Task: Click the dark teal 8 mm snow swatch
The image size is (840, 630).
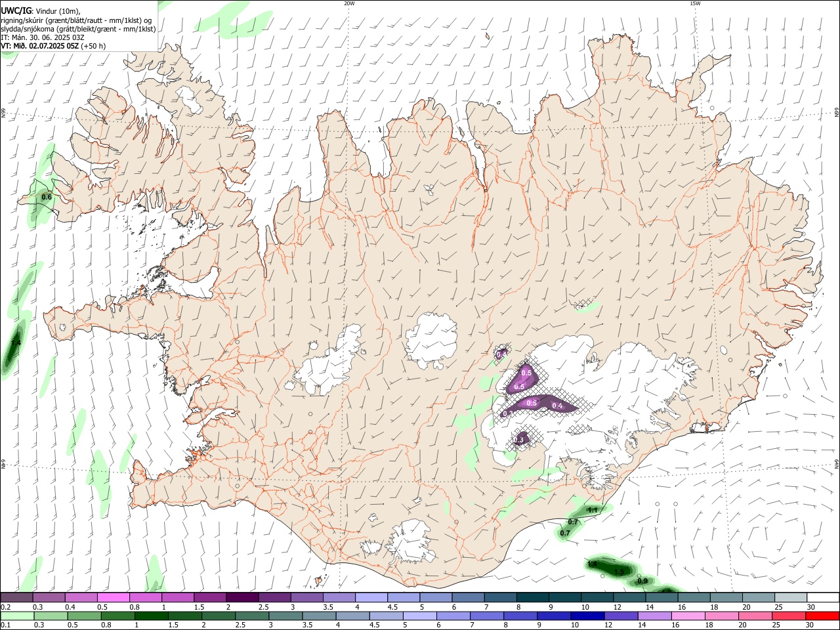Action: point(532,598)
